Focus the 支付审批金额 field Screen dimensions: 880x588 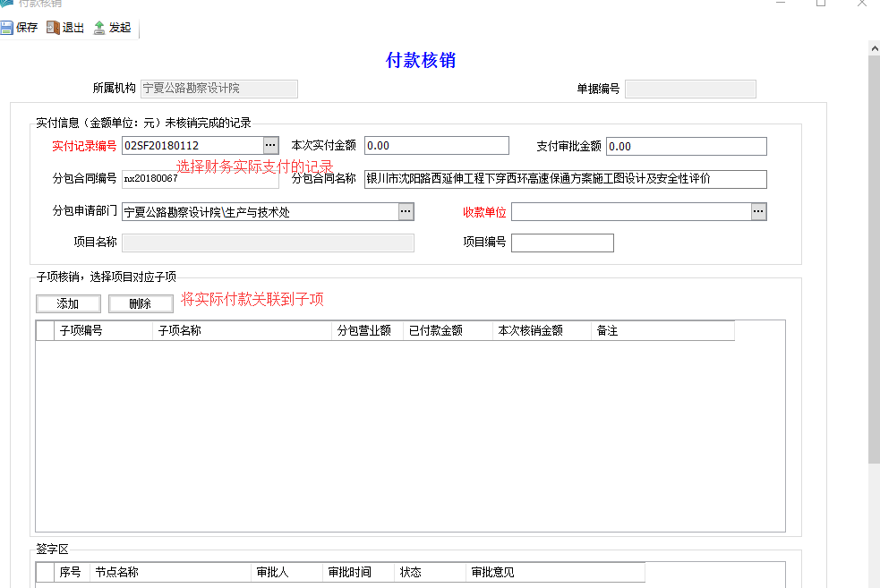(687, 147)
